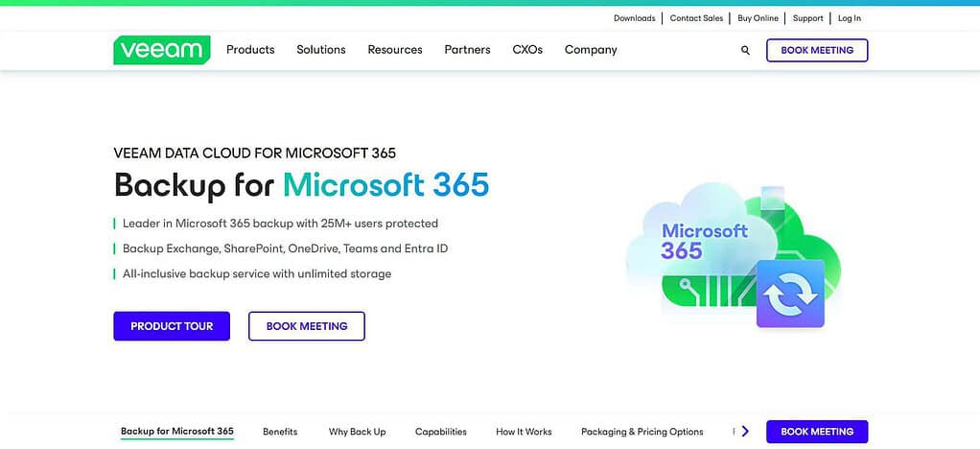
Task: Click Book Meeting beside Product Tour
Action: pos(307,326)
